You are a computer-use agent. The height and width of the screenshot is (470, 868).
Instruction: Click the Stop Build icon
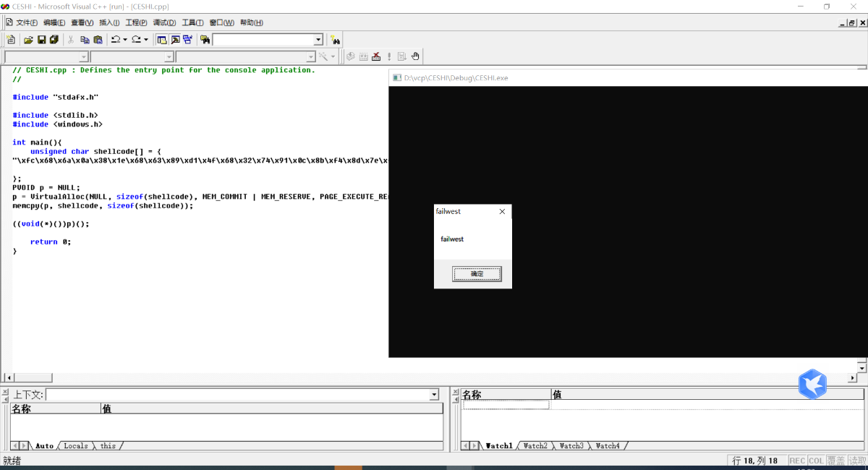click(376, 56)
